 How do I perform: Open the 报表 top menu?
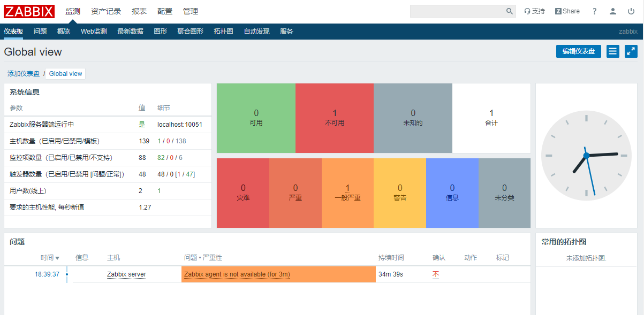click(139, 11)
